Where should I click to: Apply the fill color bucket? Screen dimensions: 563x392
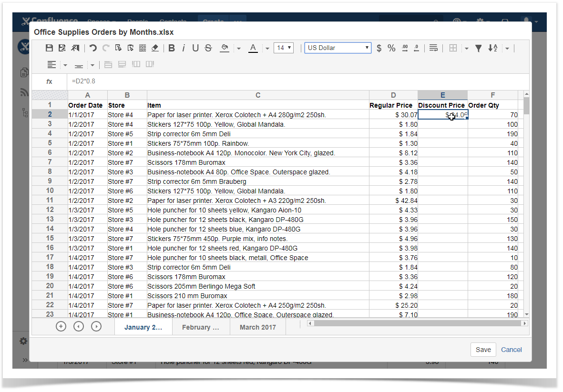click(x=225, y=48)
